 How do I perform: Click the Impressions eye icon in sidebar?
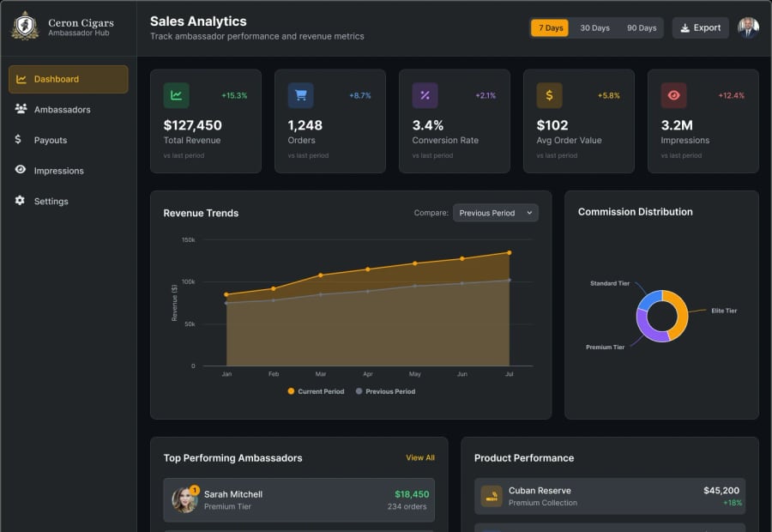click(x=21, y=170)
